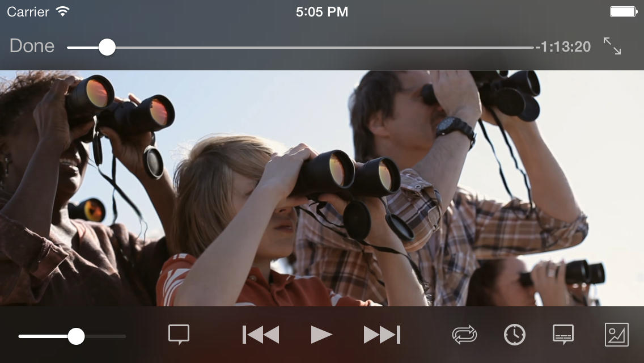This screenshot has width=644, height=363.
Task: Start playback with the play button
Action: [321, 335]
